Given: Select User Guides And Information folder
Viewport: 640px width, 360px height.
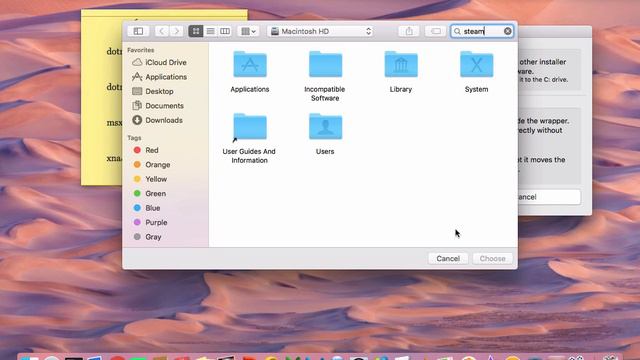Looking at the screenshot, I should click(250, 127).
